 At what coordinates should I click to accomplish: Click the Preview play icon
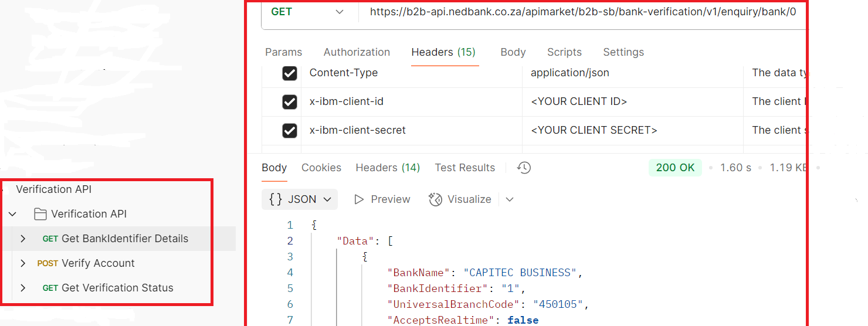[x=359, y=199]
